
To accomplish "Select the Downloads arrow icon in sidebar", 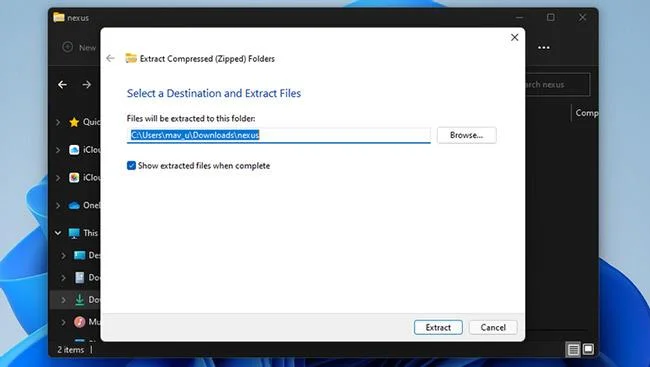I will [x=80, y=299].
